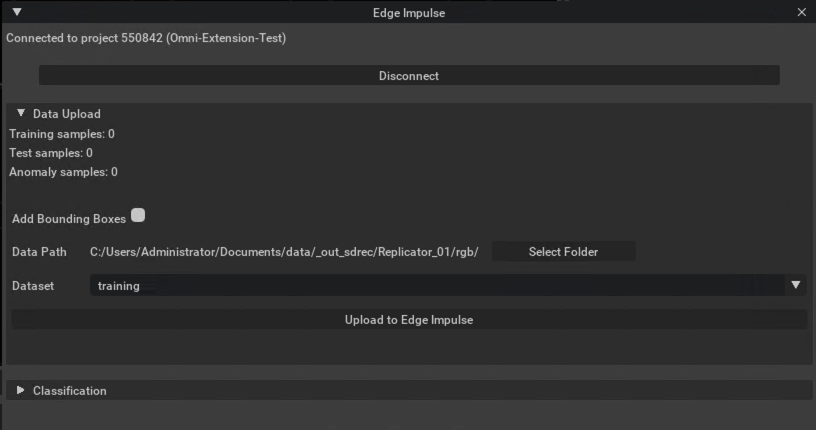
Task: Enable the Add Bounding Boxes checkbox
Action: coord(138,215)
